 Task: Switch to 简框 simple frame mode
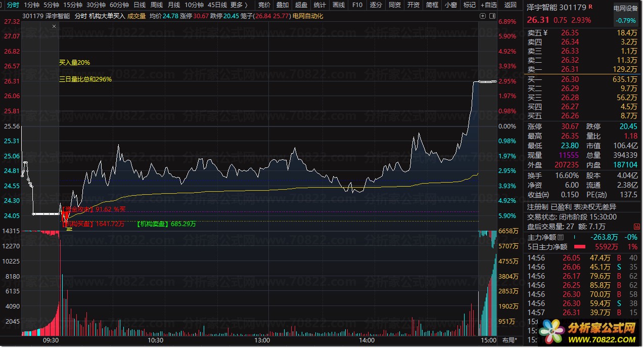tap(432, 5)
